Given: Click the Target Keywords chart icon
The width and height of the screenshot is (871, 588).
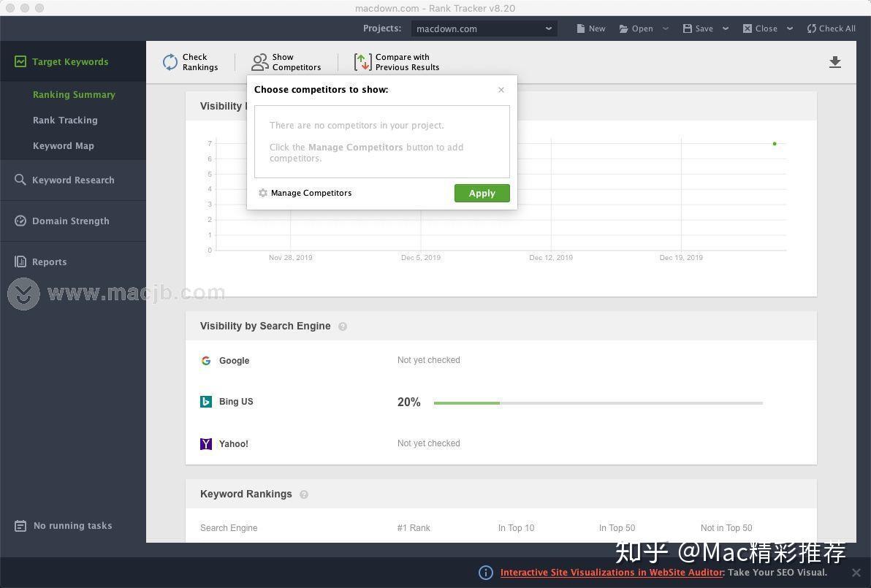Looking at the screenshot, I should pyautogui.click(x=20, y=61).
